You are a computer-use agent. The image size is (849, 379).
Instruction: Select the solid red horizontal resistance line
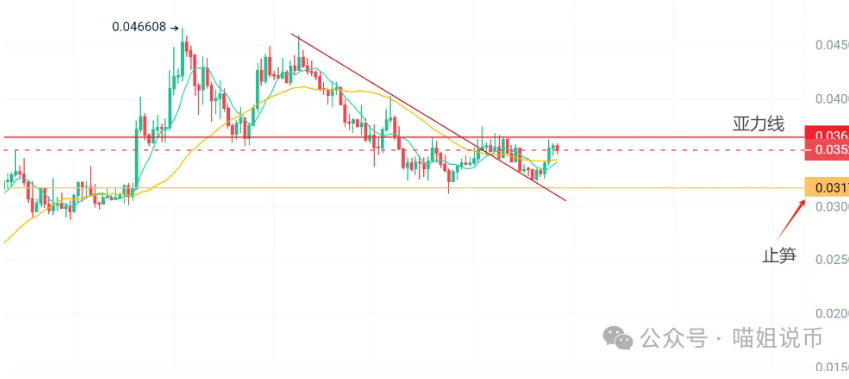pos(402,138)
